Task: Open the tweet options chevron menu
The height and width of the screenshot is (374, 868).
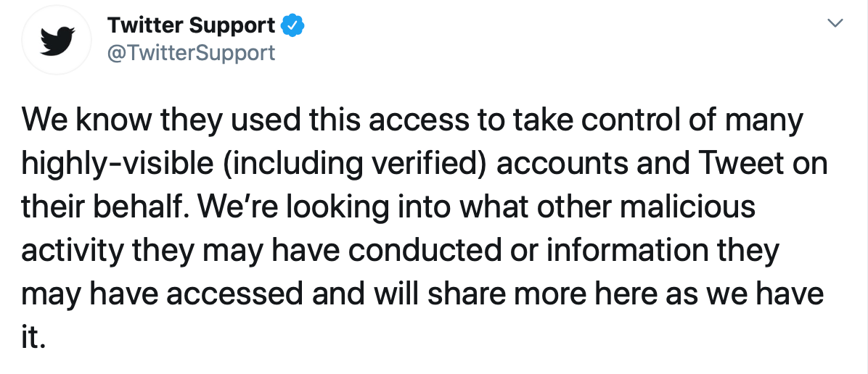Action: (x=835, y=24)
